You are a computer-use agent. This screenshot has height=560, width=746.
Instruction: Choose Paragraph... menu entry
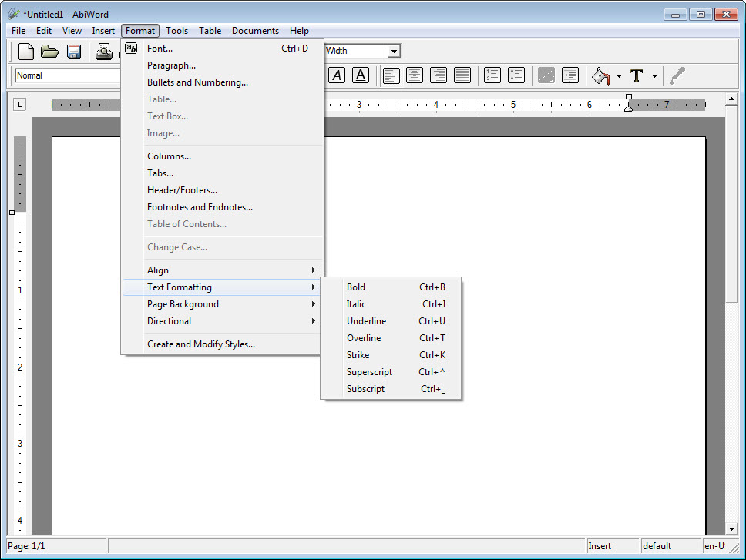click(x=223, y=65)
